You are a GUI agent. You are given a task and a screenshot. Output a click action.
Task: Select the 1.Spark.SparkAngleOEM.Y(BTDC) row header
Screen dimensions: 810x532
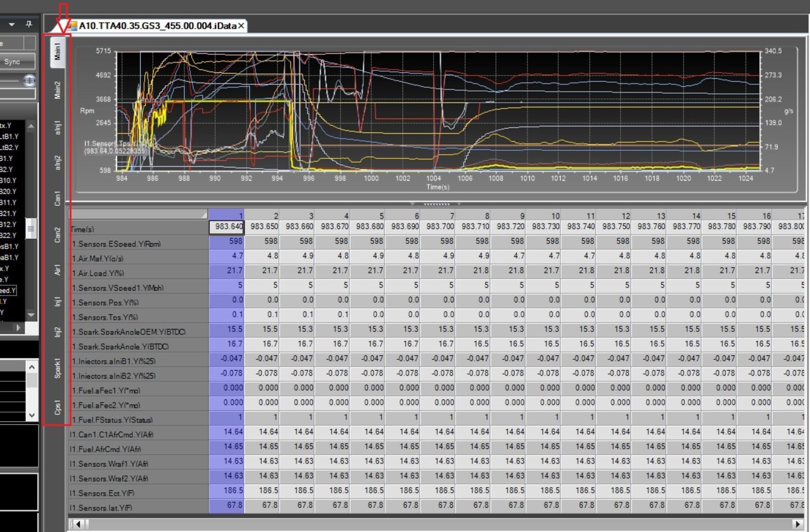pyautogui.click(x=138, y=331)
